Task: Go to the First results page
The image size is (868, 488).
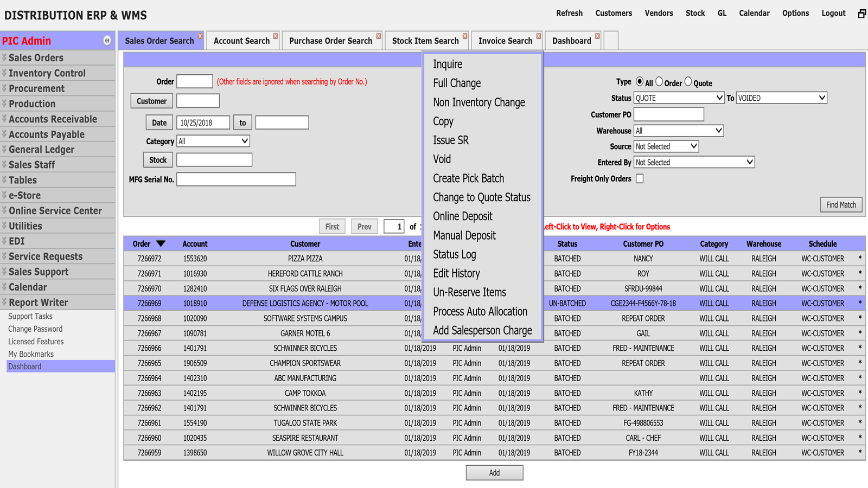Action: tap(332, 227)
